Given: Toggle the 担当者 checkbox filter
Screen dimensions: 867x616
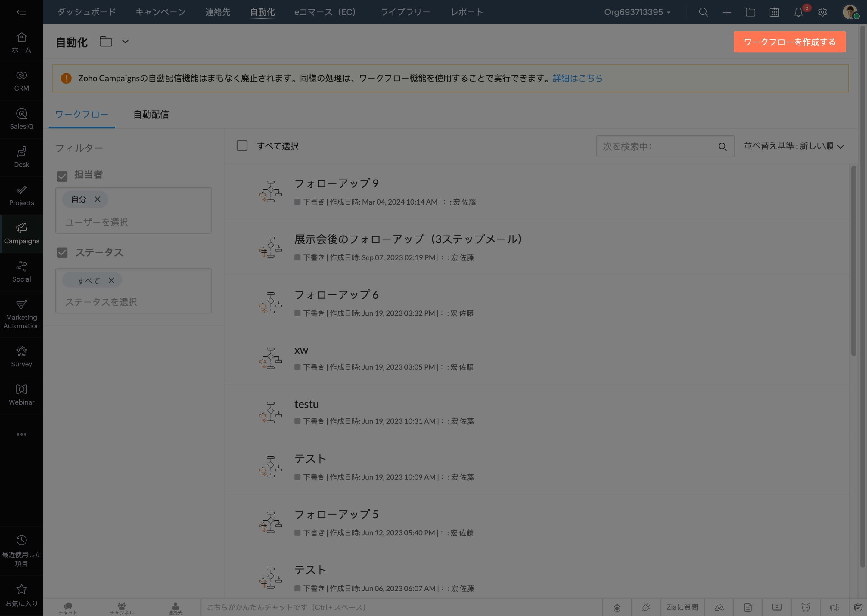Looking at the screenshot, I should (x=63, y=175).
